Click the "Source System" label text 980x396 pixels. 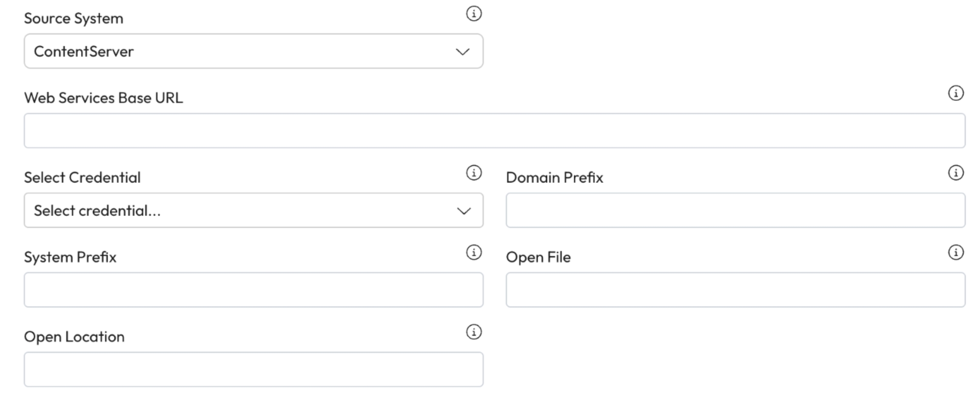(74, 19)
